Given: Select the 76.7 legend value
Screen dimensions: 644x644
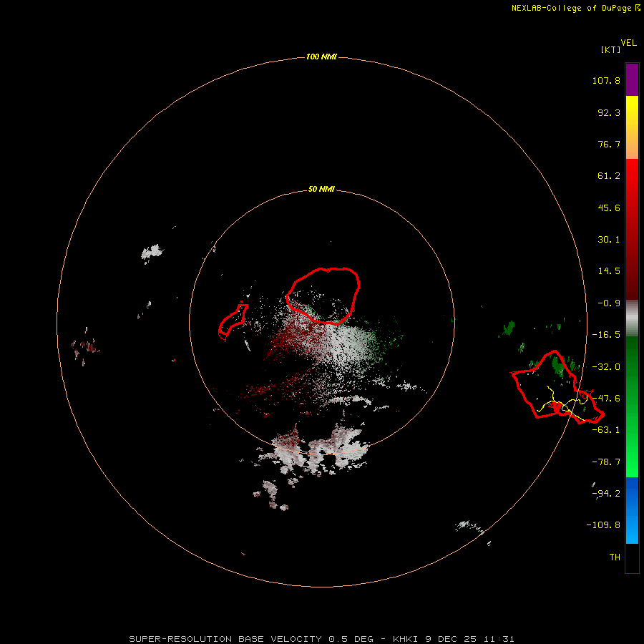Looking at the screenshot, I should coord(609,144).
